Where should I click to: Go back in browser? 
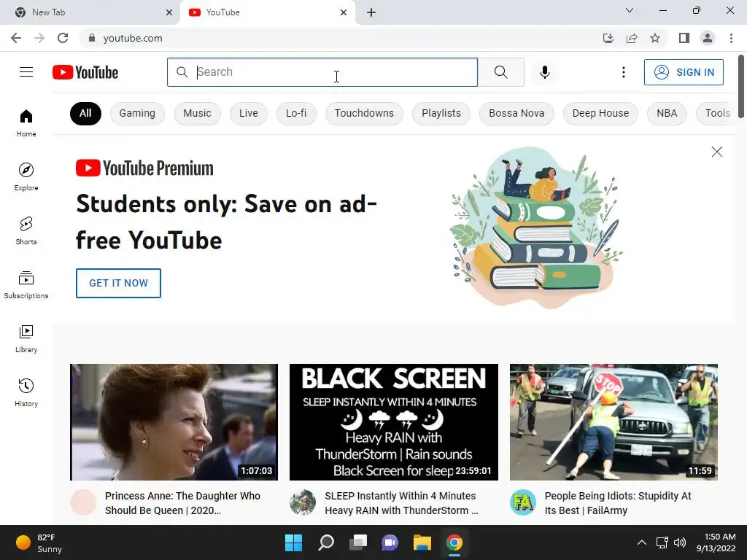(x=16, y=38)
